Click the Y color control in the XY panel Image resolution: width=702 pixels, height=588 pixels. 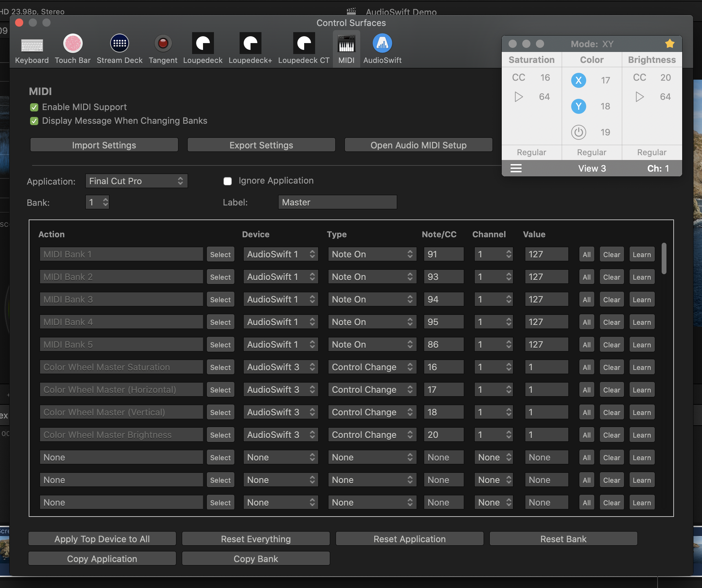(x=578, y=106)
